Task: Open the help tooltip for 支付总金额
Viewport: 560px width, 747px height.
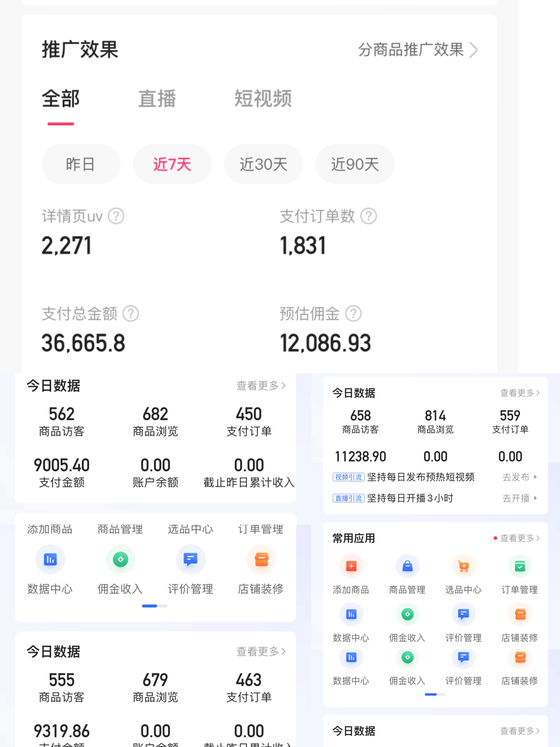Action: [131, 314]
